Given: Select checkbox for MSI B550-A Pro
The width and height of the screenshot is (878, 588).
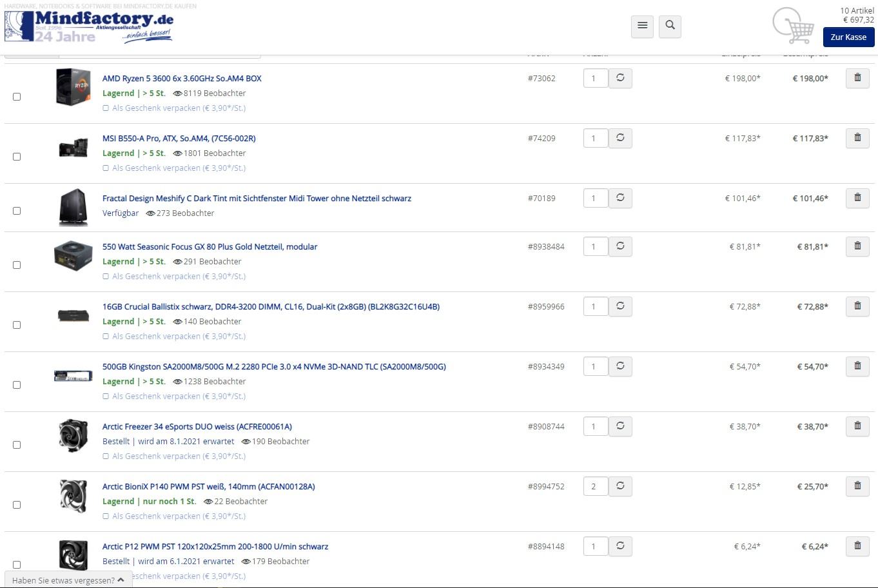Looking at the screenshot, I should pos(17,157).
